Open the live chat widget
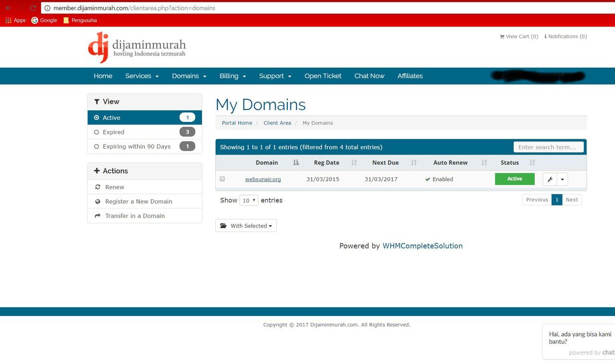This screenshot has height=364, width=615. pyautogui.click(x=579, y=341)
